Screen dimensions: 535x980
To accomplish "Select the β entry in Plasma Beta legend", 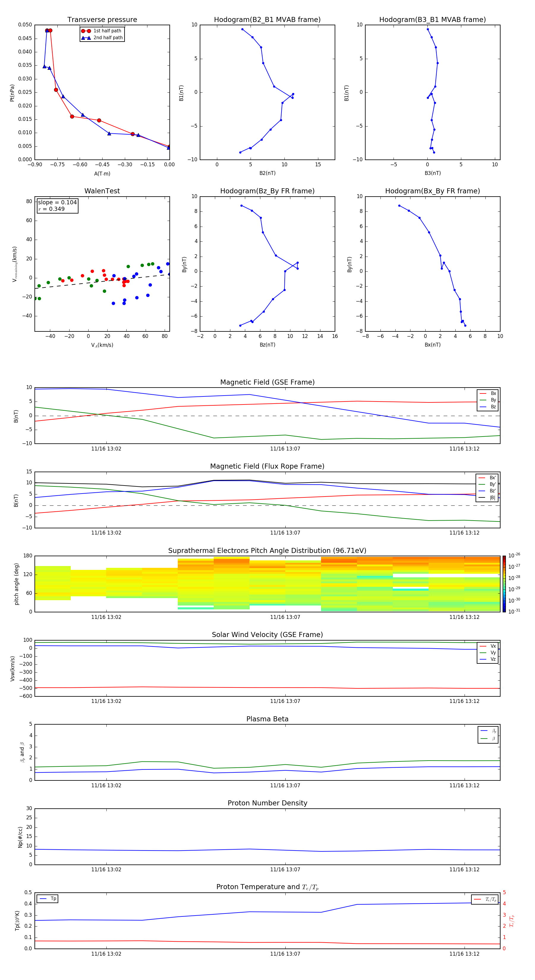I will [488, 739].
